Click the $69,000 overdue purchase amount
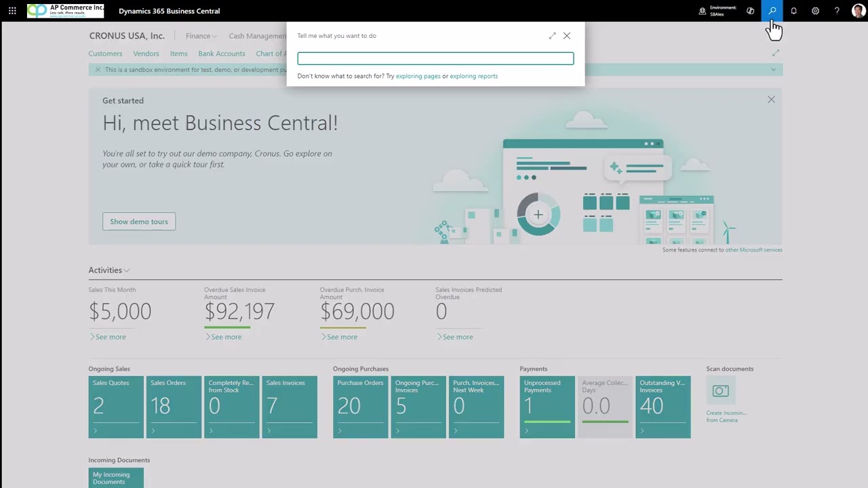 pyautogui.click(x=357, y=311)
